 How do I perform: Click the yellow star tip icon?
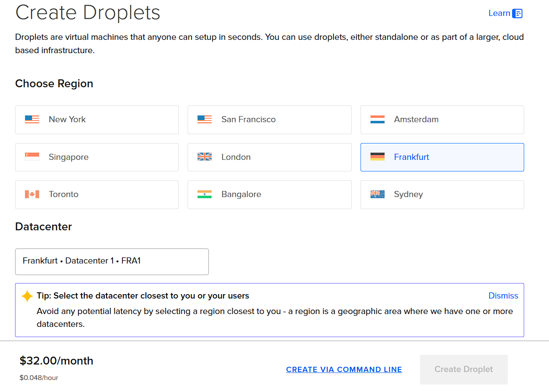pyautogui.click(x=27, y=296)
